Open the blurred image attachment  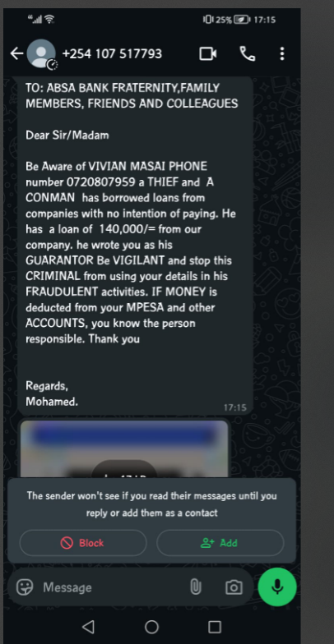coord(124,448)
